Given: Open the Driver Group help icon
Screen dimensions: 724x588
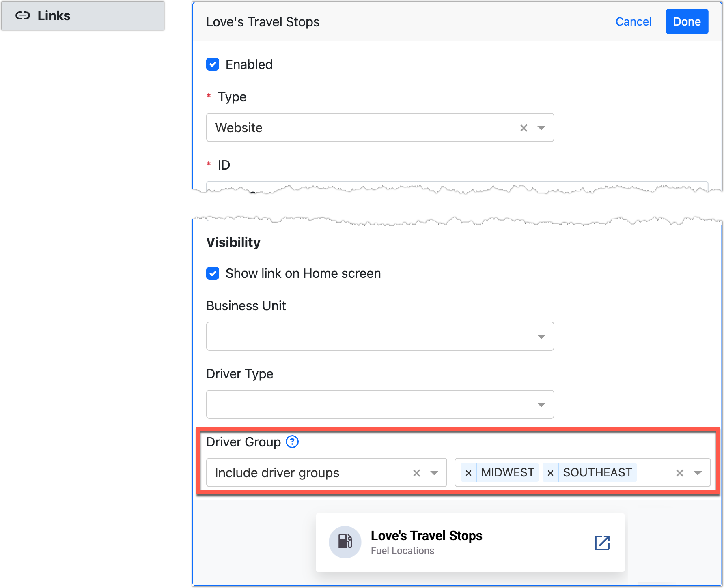Looking at the screenshot, I should pos(292,442).
